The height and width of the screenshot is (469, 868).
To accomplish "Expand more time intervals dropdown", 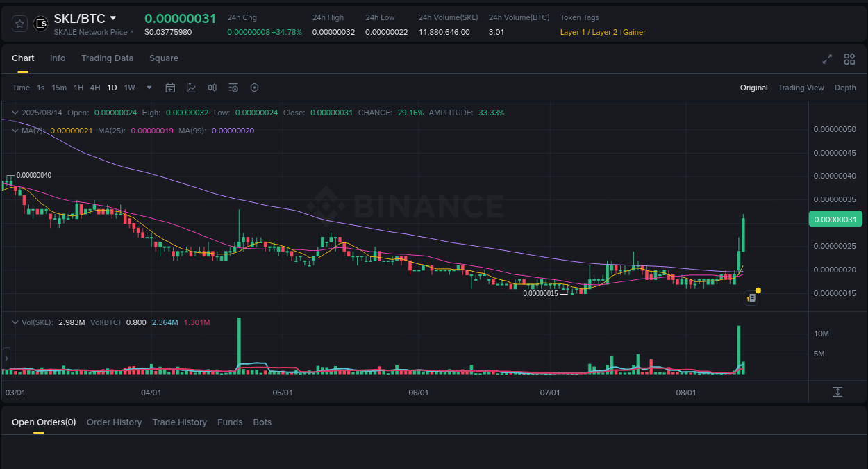I will point(149,88).
